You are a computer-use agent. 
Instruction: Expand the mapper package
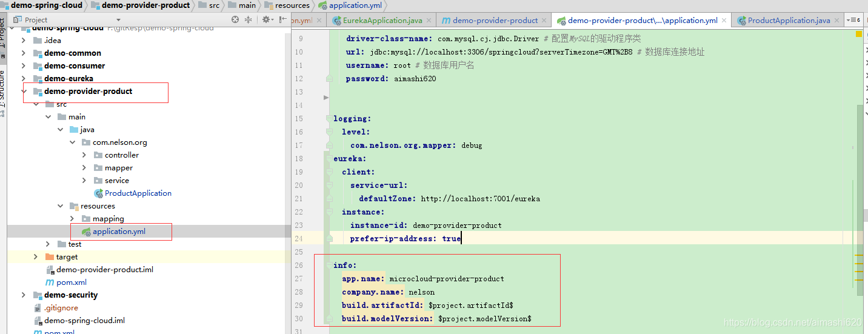[84, 168]
